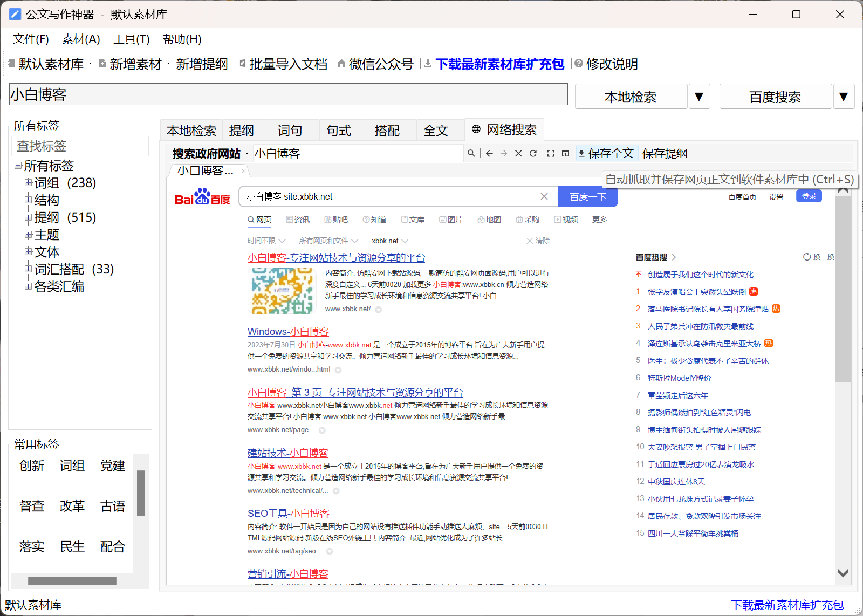Screen dimensions: 863x616
Task: Select the 网络搜索 tab
Action: click(x=504, y=129)
